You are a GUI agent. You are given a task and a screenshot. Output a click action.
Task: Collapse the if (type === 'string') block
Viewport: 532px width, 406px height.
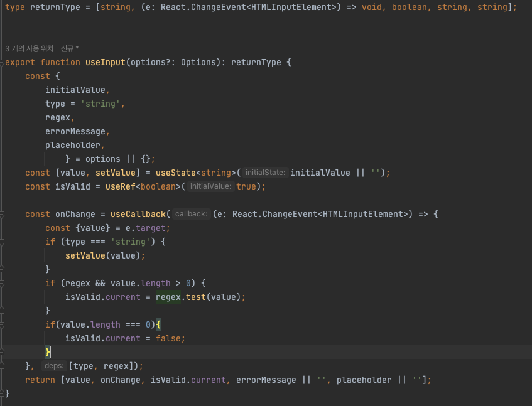coord(2,242)
